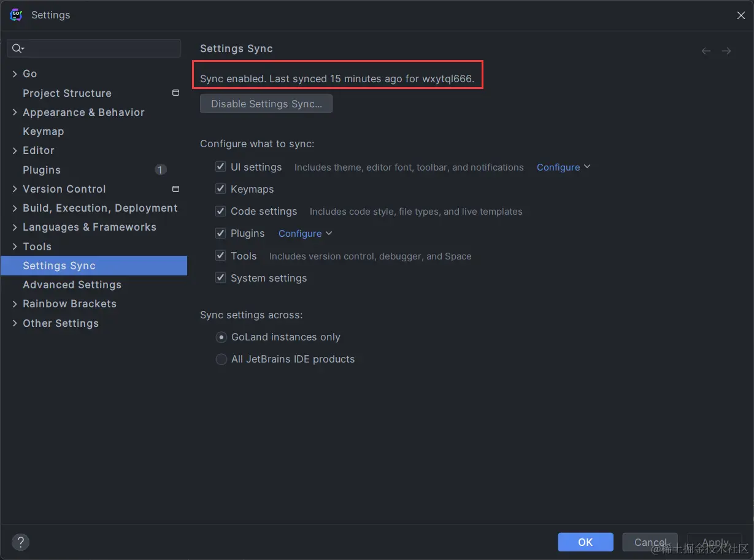Screen dimensions: 754x560
Task: Toggle the Plugins sync checkbox
Action: tap(221, 233)
